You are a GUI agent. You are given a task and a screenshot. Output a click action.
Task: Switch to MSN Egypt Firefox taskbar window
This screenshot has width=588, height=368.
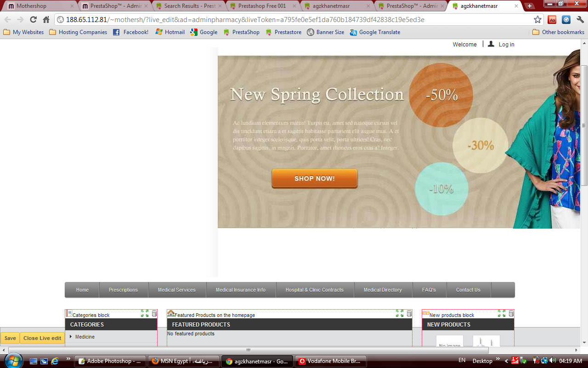coord(184,361)
